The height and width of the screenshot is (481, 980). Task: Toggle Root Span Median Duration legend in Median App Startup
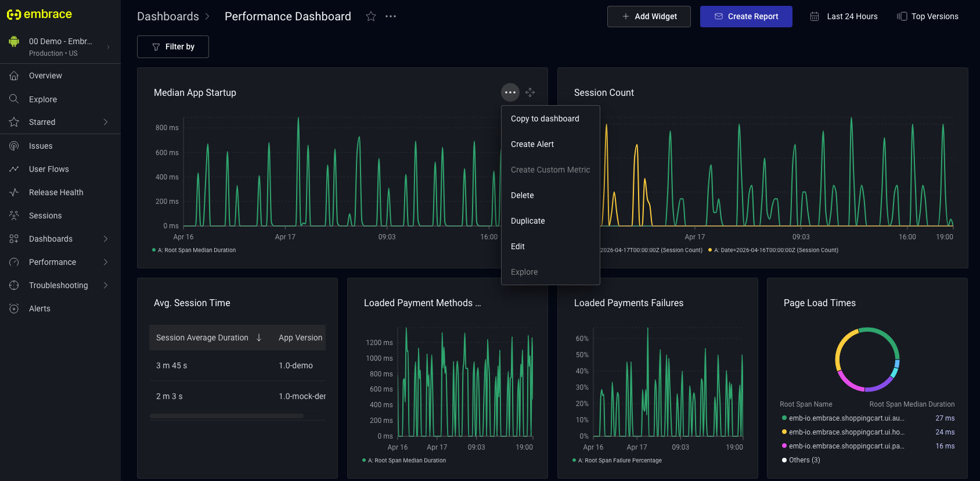196,250
